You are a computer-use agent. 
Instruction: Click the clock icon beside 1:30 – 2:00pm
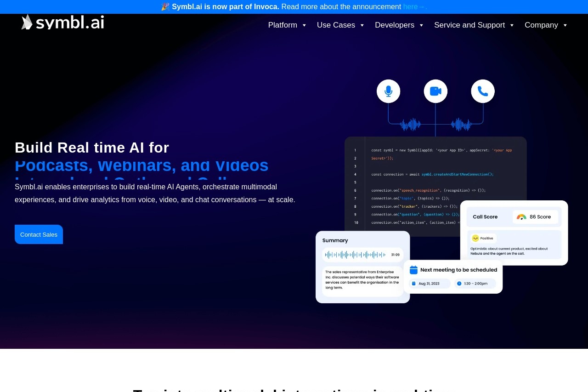click(x=459, y=284)
